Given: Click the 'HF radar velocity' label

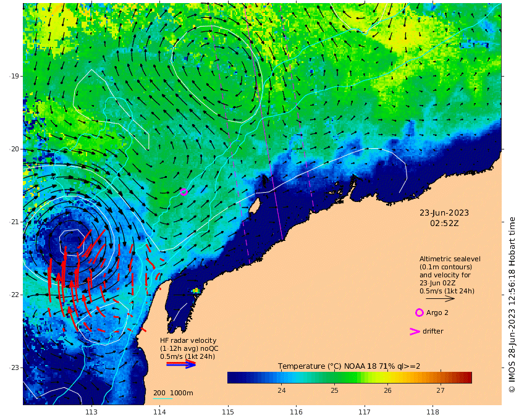Looking at the screenshot, I should [x=188, y=340].
